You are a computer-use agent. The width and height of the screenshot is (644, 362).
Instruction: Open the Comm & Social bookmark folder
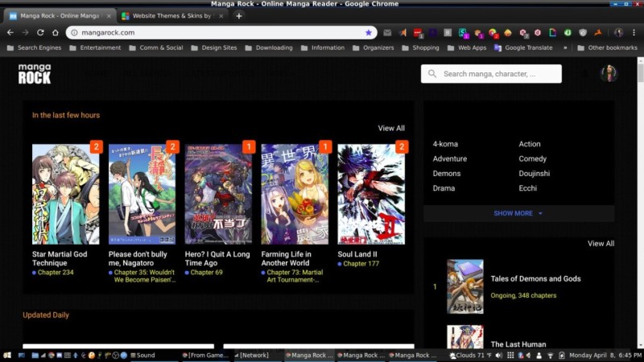point(155,47)
